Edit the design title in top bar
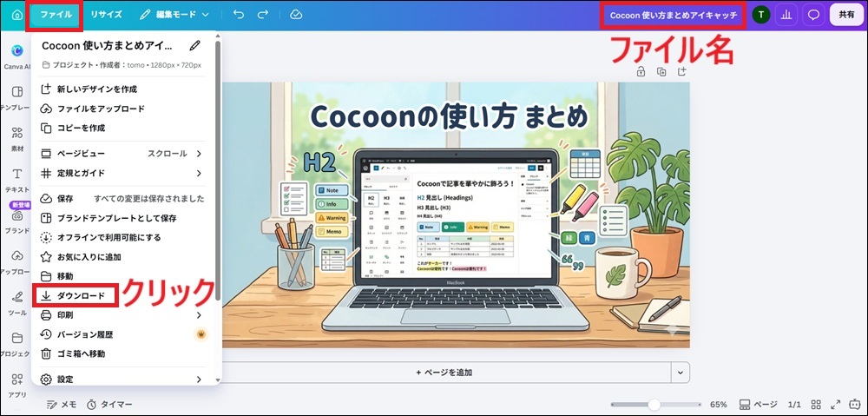 coord(674,15)
